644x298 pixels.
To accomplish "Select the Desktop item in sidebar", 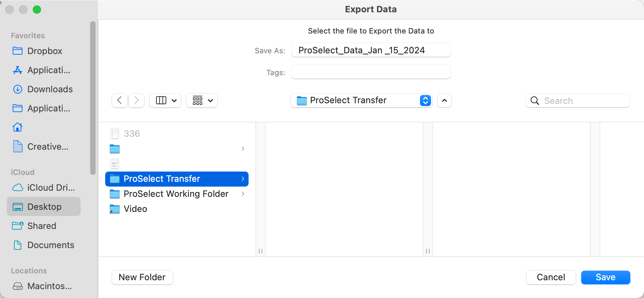I will coord(44,207).
